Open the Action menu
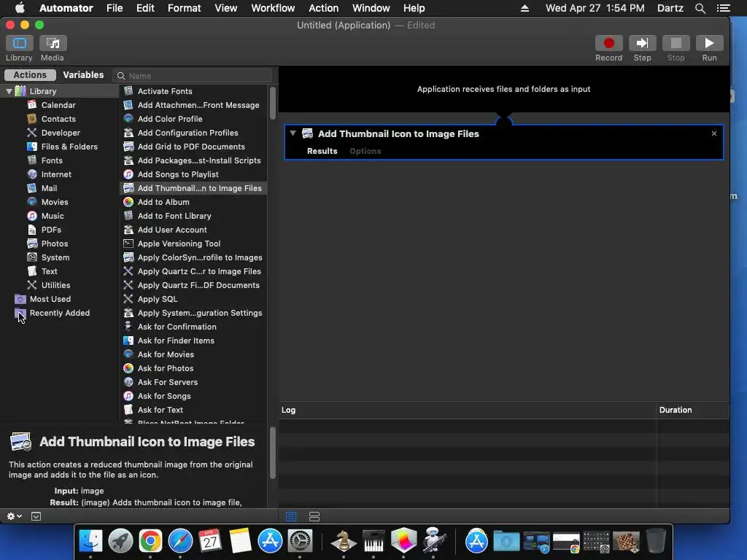747x560 pixels. (323, 8)
